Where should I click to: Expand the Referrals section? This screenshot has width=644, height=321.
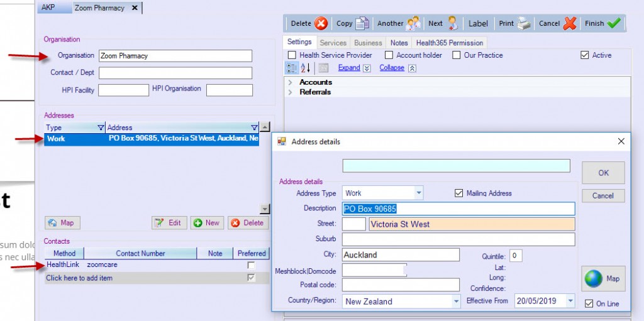[291, 92]
